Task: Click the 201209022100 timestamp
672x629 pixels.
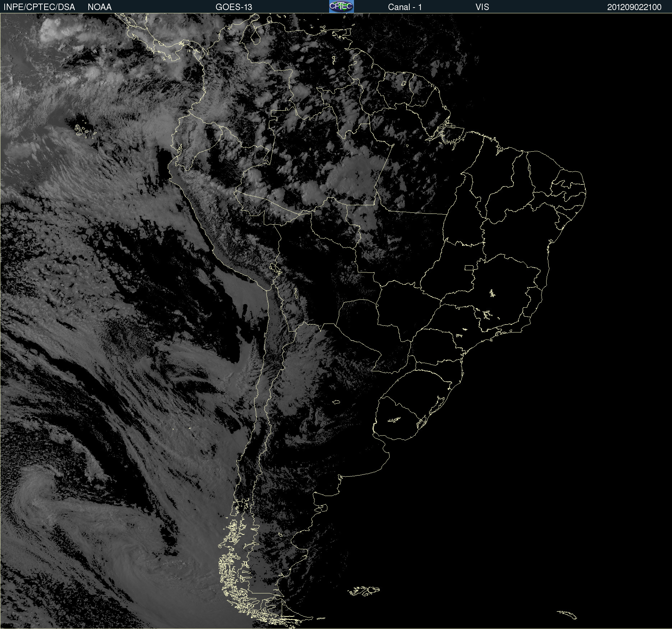Action: click(x=634, y=7)
